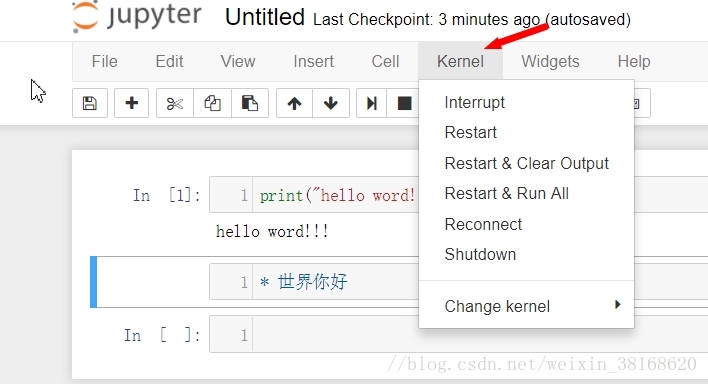Viewport: 708px width, 384px height.
Task: Select Shutdown in Kernel menu
Action: [526, 255]
